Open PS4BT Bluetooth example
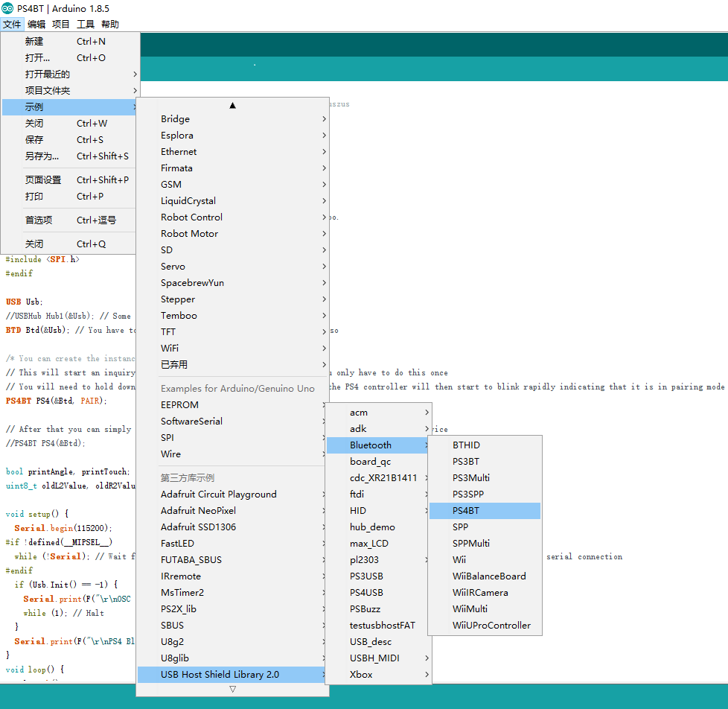Image resolution: width=728 pixels, height=709 pixels. (485, 511)
